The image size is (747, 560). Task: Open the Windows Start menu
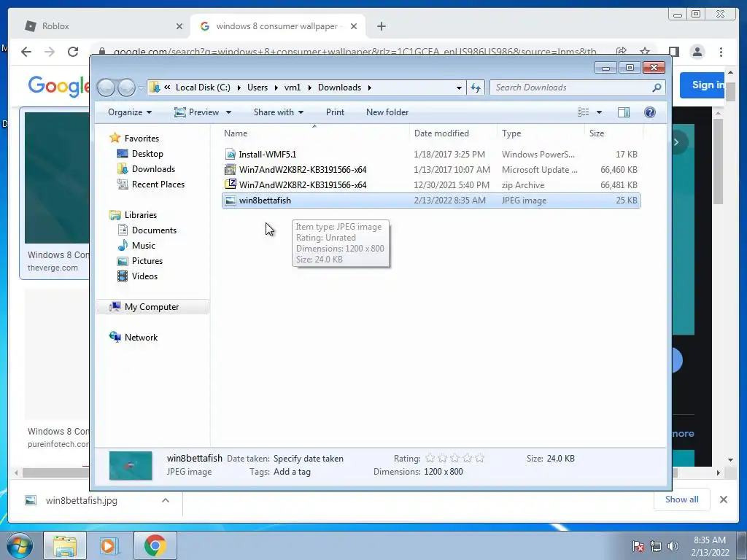coord(19,545)
